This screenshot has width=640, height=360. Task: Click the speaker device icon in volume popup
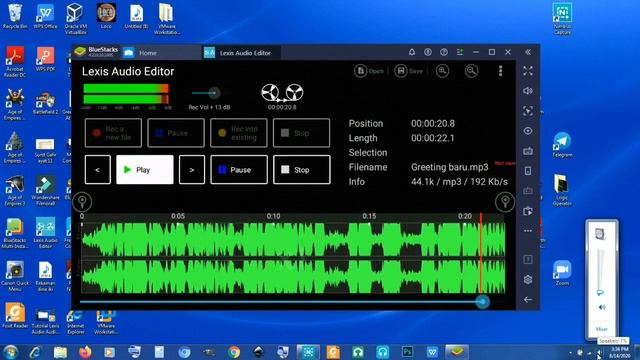point(600,233)
